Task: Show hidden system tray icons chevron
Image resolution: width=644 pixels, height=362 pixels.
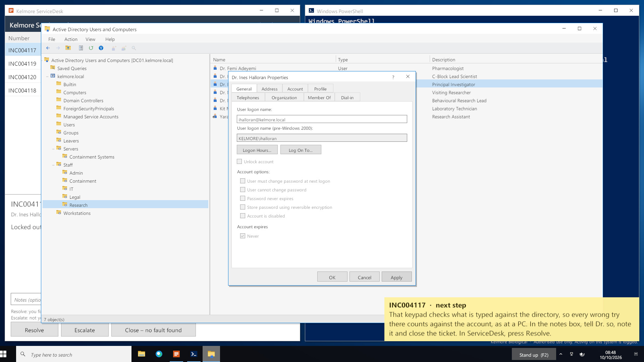Action: [x=561, y=354]
